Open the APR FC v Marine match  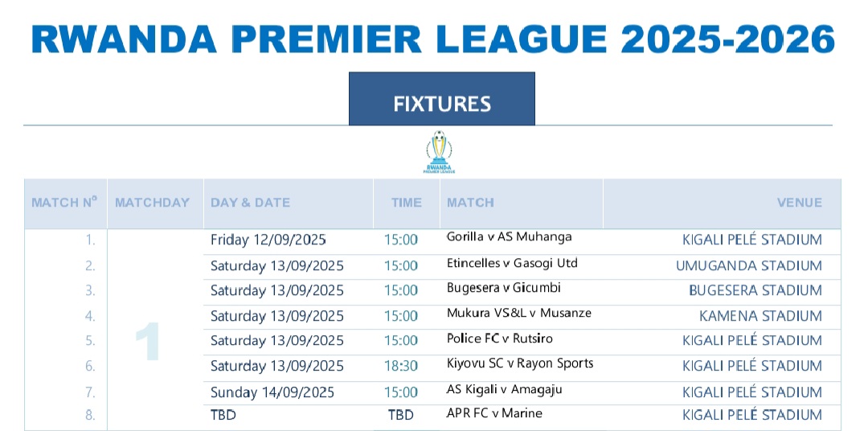[494, 413]
